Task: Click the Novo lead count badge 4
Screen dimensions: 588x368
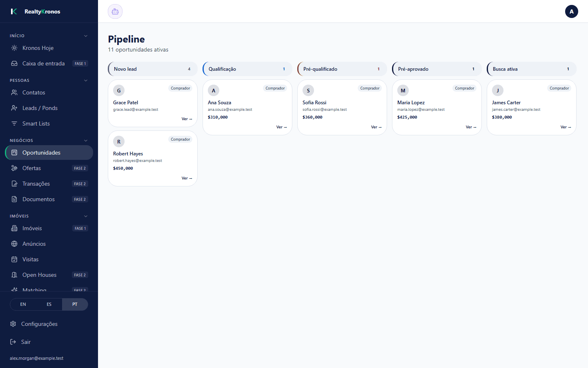Action: (x=189, y=69)
